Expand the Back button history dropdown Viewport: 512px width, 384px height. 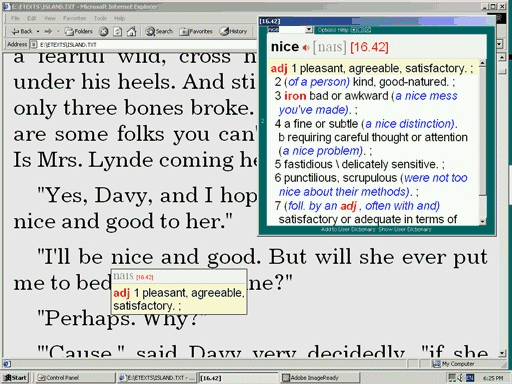pos(38,31)
